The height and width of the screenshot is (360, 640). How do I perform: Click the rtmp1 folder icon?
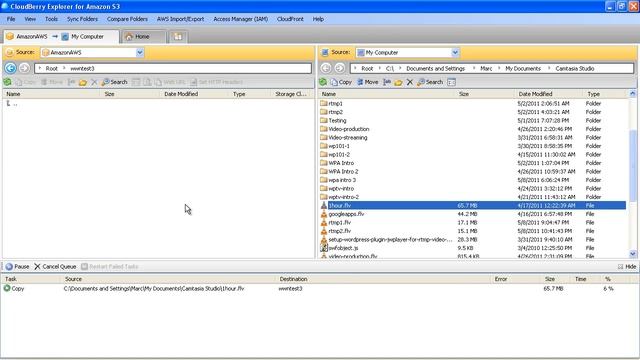(x=324, y=103)
